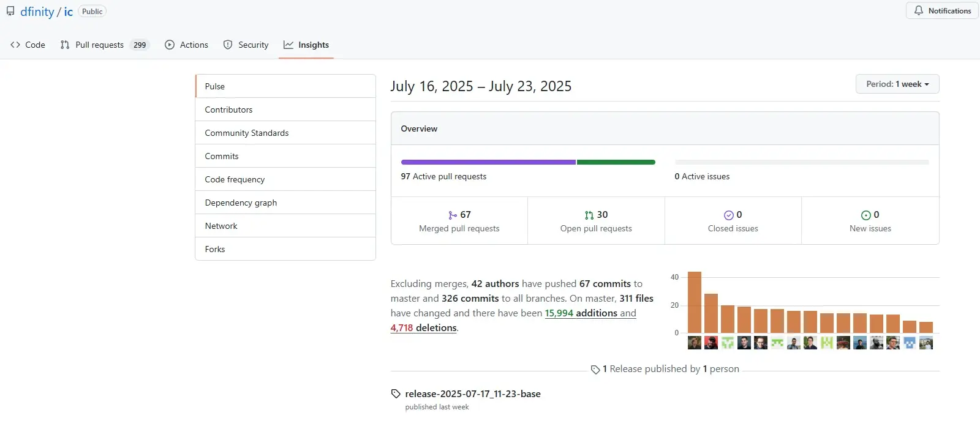Click the "97 Active pull requests" text
Image resolution: width=980 pixels, height=421 pixels.
tap(443, 176)
